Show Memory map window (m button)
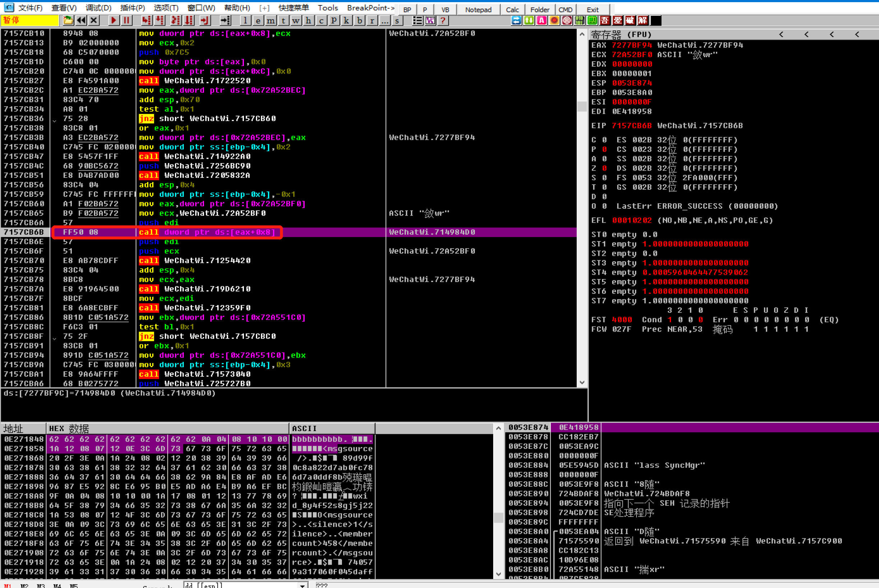The width and height of the screenshot is (879, 588). point(270,20)
